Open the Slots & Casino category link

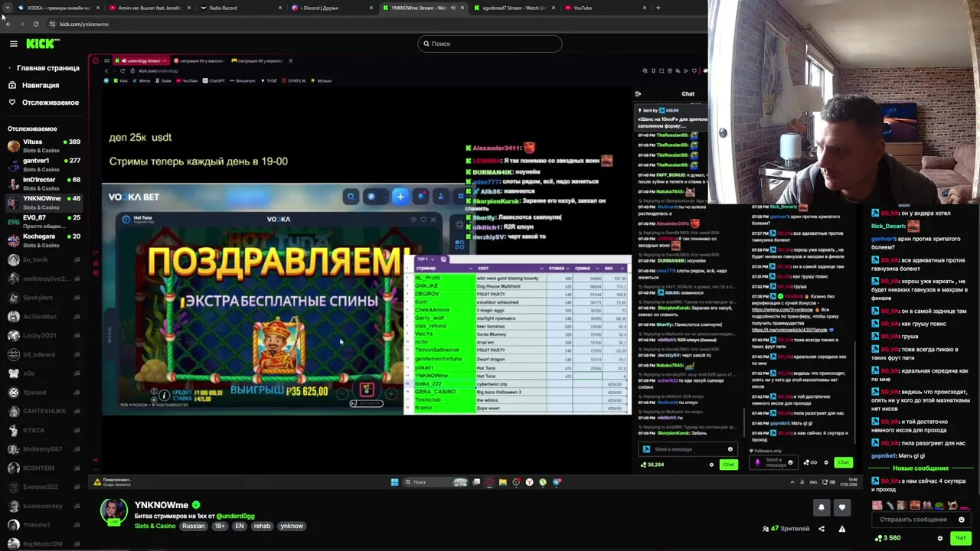(155, 527)
